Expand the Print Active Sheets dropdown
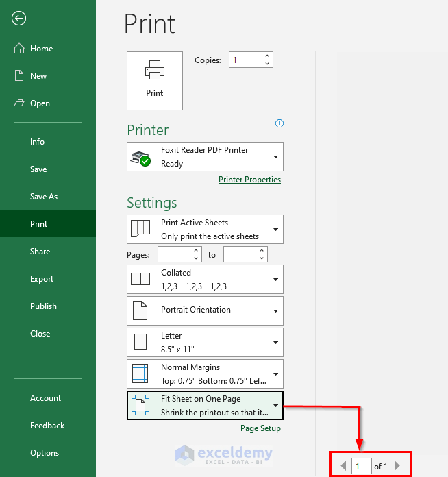Image resolution: width=448 pixels, height=477 pixels. coord(275,230)
